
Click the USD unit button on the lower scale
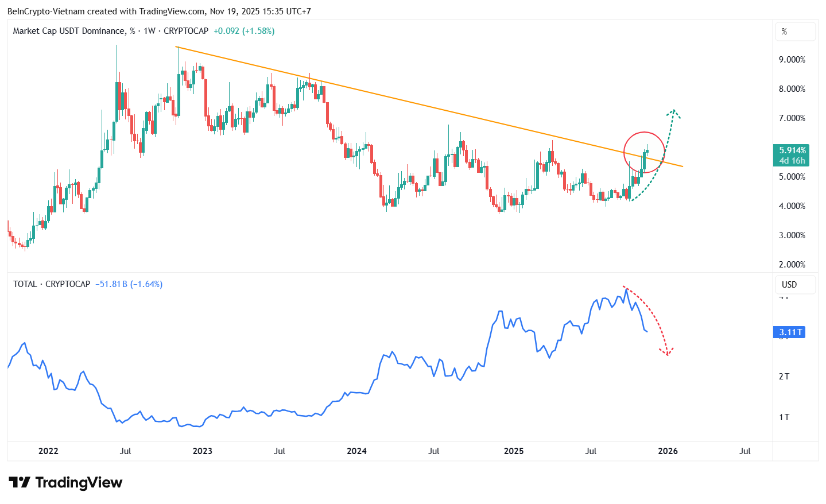coord(795,284)
